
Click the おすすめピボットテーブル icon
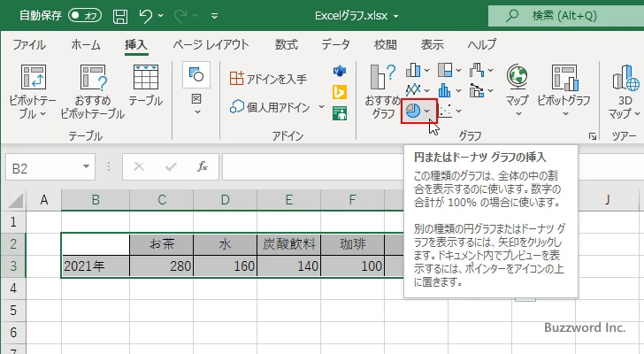(93, 77)
